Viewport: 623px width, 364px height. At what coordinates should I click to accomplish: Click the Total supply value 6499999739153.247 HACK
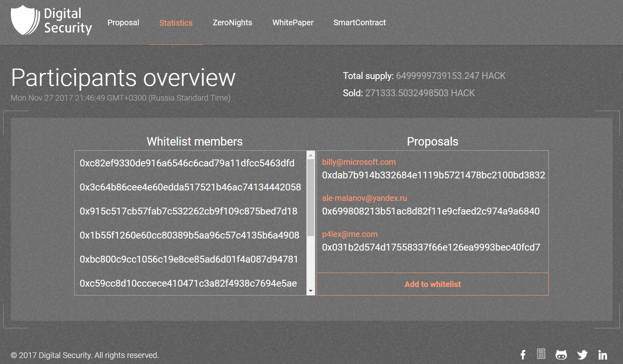(x=451, y=76)
